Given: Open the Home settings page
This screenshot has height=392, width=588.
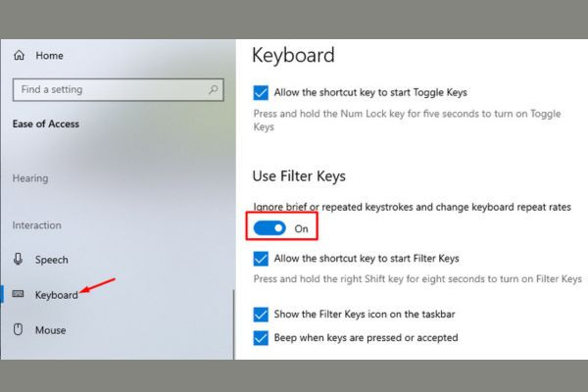Looking at the screenshot, I should (x=49, y=56).
